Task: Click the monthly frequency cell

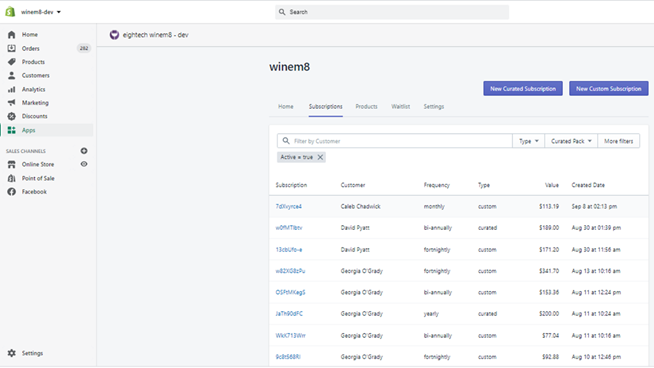Action: 434,207
